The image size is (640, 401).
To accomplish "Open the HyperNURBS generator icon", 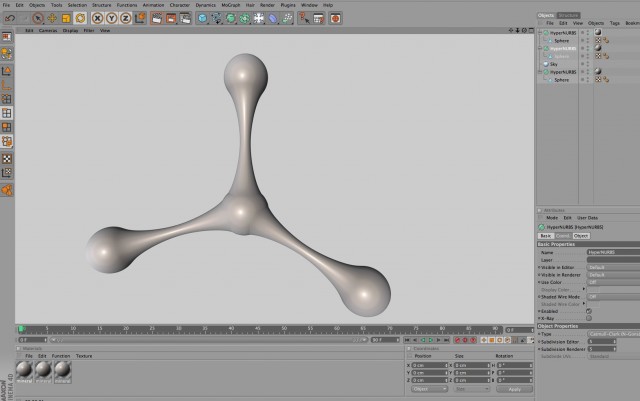I will [x=231, y=18].
